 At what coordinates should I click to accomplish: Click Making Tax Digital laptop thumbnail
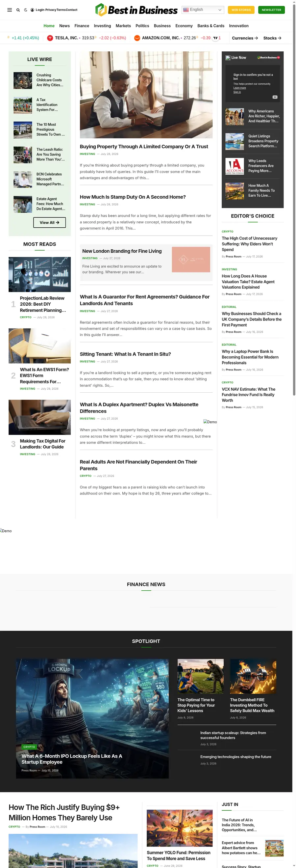pos(40,417)
